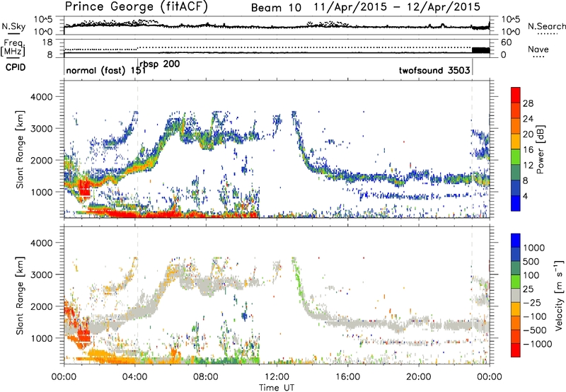566x392 pixels.
Task: Click the '08:00' time axis tick label
Action: click(x=206, y=377)
